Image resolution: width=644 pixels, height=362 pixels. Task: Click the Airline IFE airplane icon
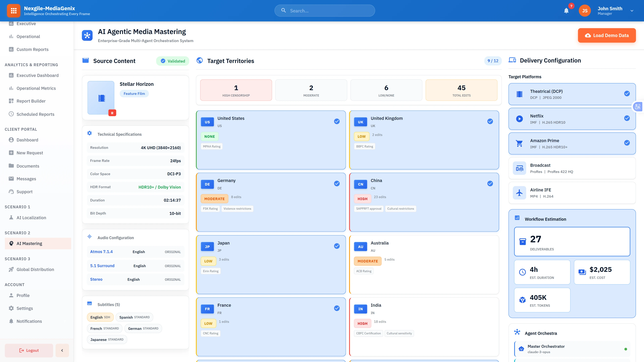(519, 192)
